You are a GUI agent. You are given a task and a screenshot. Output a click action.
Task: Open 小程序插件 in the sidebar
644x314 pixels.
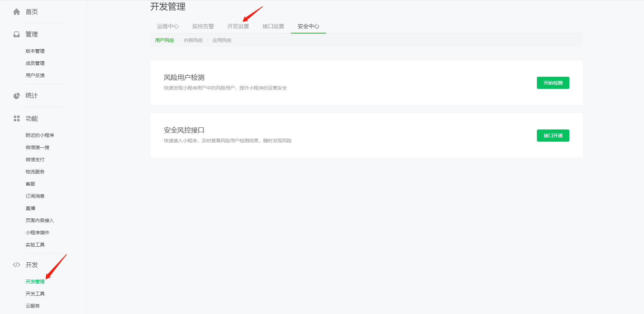(38, 233)
